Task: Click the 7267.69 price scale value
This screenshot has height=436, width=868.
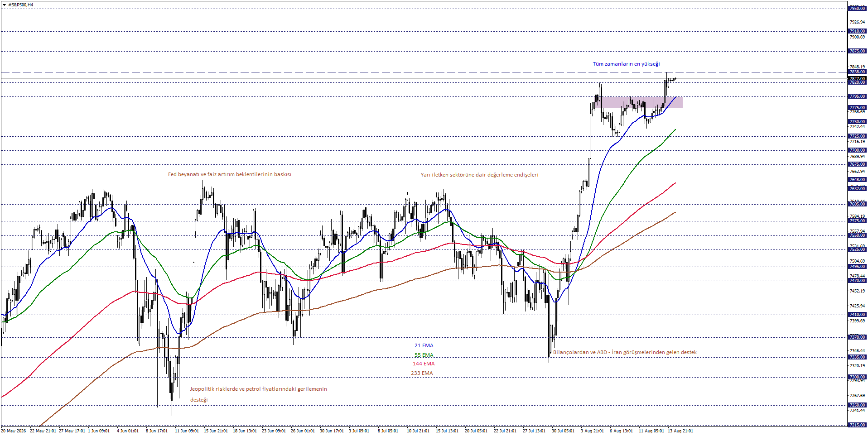Action: pos(857,396)
